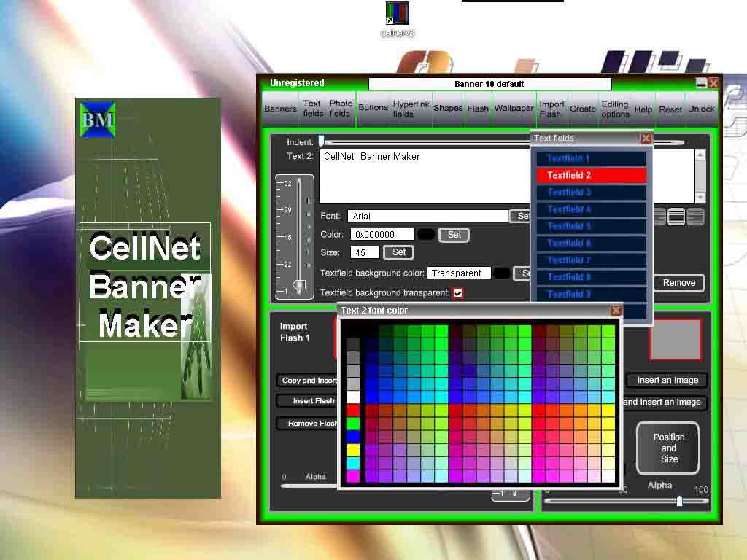Click in the Text 2 text area
The width and height of the screenshot is (747, 560).
pos(424,176)
